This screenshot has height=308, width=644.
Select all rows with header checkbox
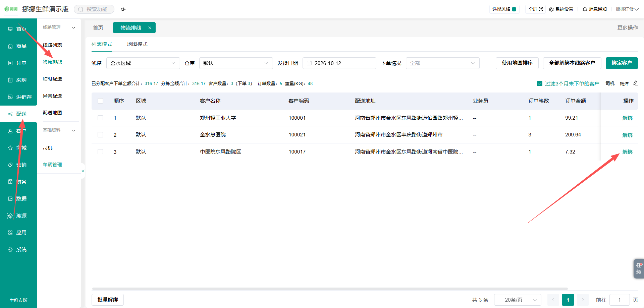click(x=100, y=101)
